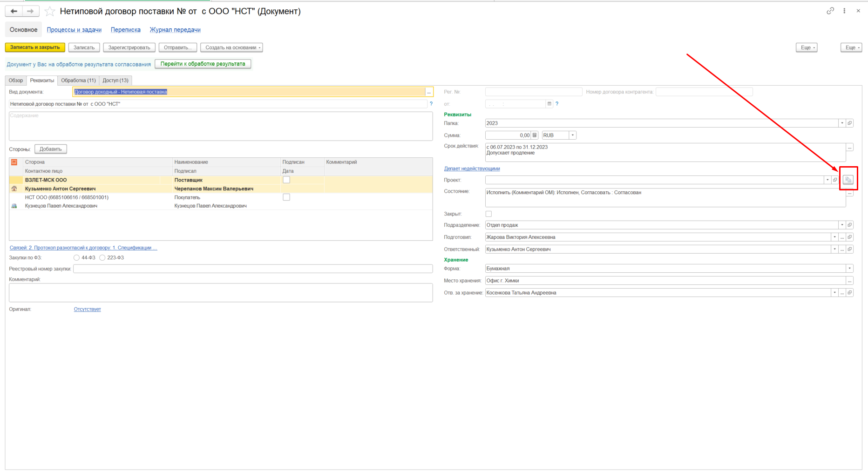
Task: Add document to favorites with star
Action: (50, 11)
